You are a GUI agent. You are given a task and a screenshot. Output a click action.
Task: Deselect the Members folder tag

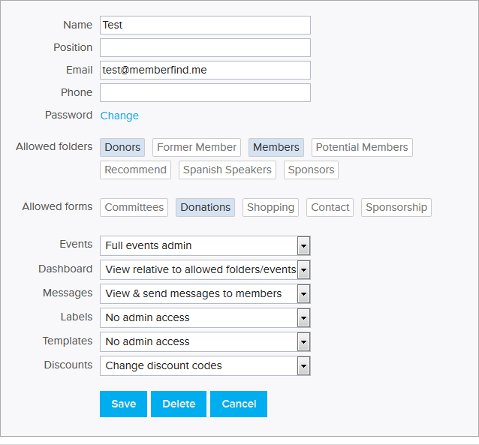click(276, 147)
